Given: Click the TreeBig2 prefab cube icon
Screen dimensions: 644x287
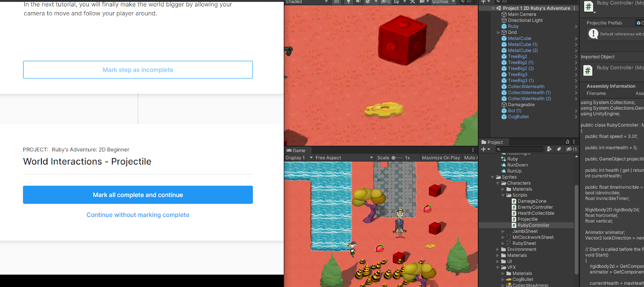Looking at the screenshot, I should [504, 56].
